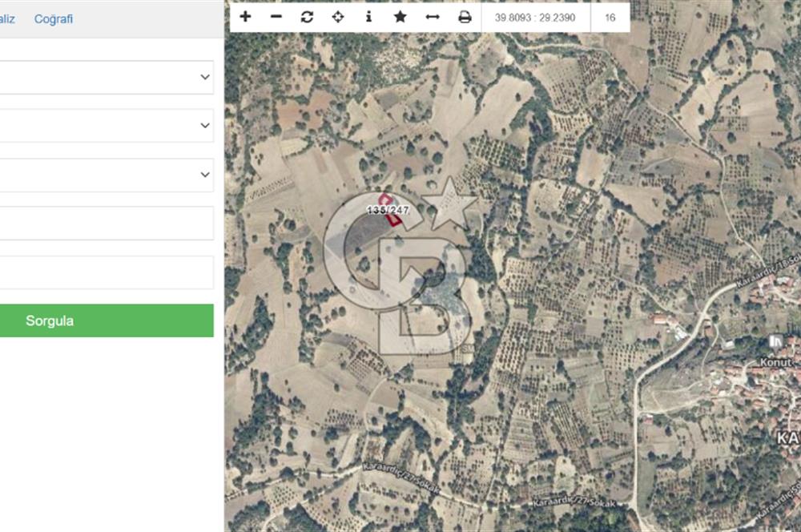This screenshot has width=801, height=532.
Task: Print the map with the printer icon
Action: (x=465, y=17)
